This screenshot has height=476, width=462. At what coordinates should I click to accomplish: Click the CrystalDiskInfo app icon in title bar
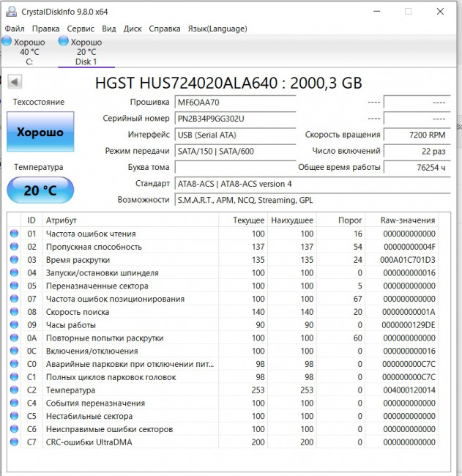click(12, 12)
